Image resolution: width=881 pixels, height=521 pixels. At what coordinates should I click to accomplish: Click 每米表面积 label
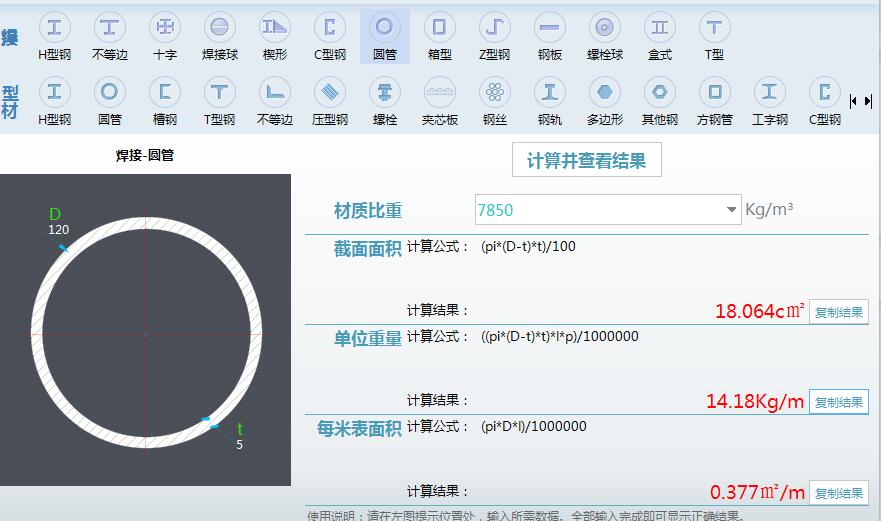(x=359, y=429)
